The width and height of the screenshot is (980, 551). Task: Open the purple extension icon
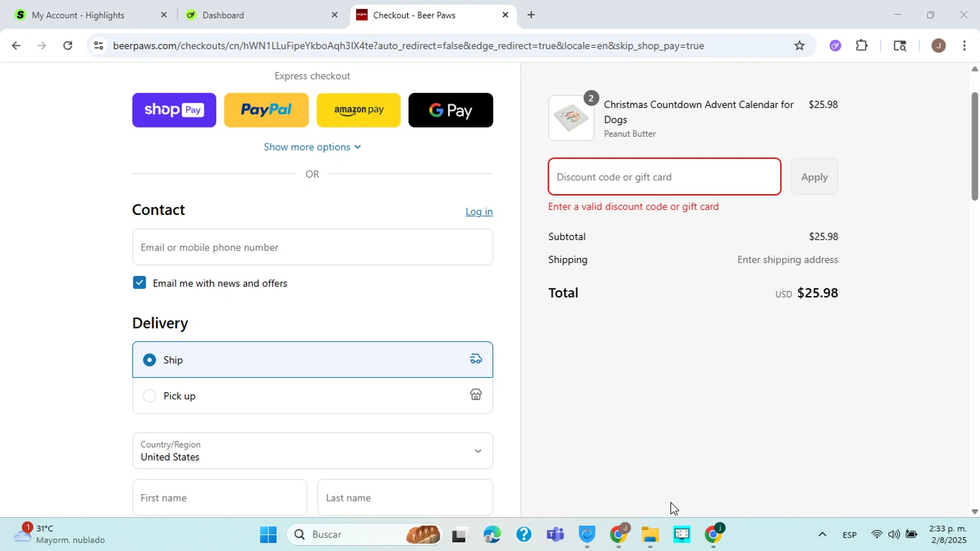point(836,46)
